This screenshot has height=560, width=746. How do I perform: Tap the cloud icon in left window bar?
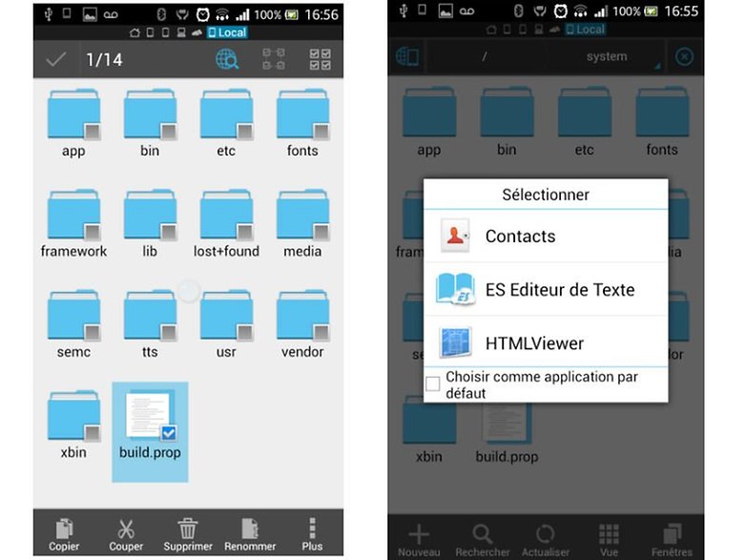(x=197, y=32)
